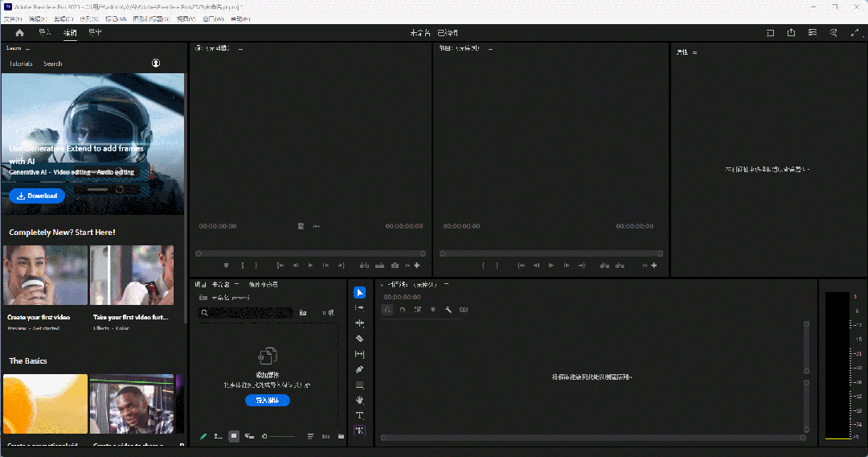
Task: Toggle Linked Selection in the timeline
Action: tap(418, 310)
